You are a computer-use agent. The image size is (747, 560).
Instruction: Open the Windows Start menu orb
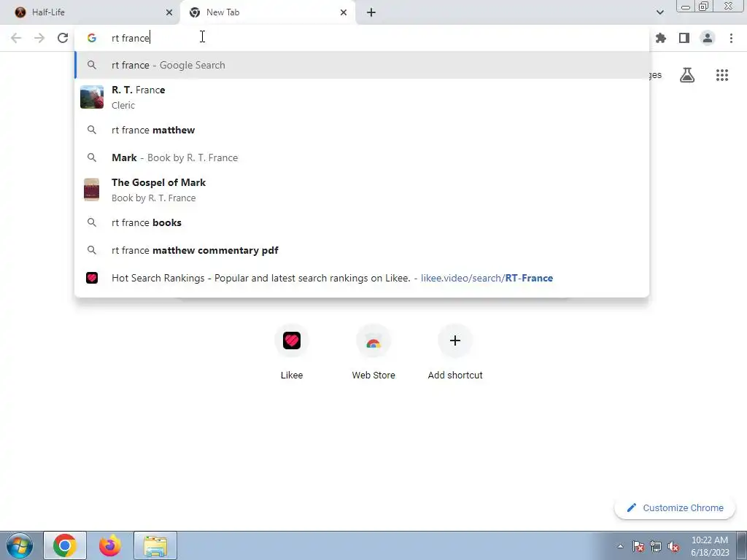click(x=20, y=545)
